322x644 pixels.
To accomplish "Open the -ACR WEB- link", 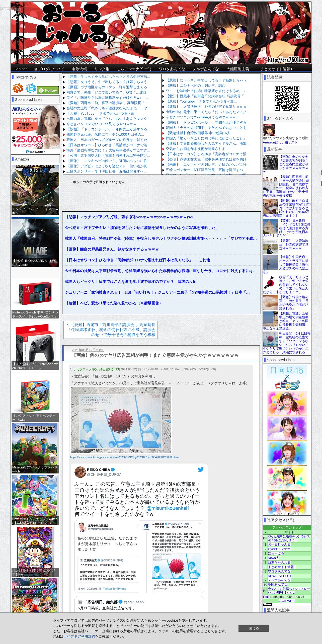I will pyautogui.click(x=287, y=601).
